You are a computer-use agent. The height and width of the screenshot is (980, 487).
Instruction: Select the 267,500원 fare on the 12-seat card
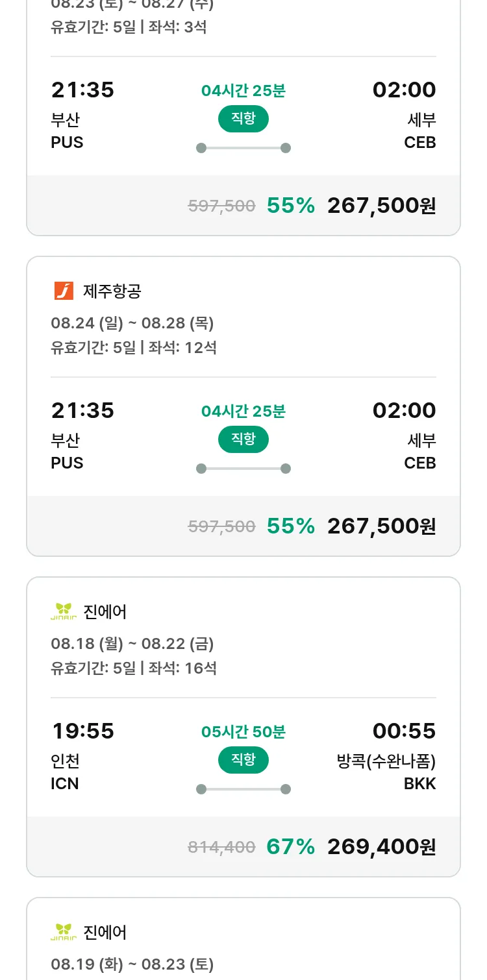click(381, 526)
